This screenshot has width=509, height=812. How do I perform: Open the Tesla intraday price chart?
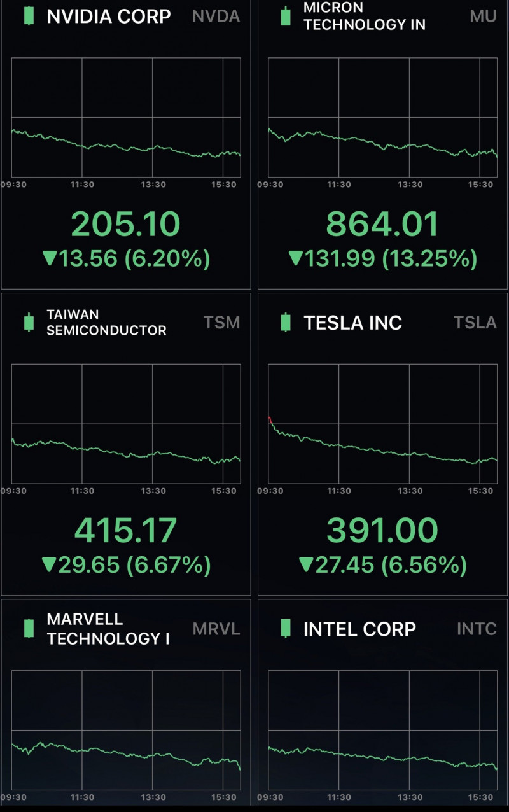[383, 424]
